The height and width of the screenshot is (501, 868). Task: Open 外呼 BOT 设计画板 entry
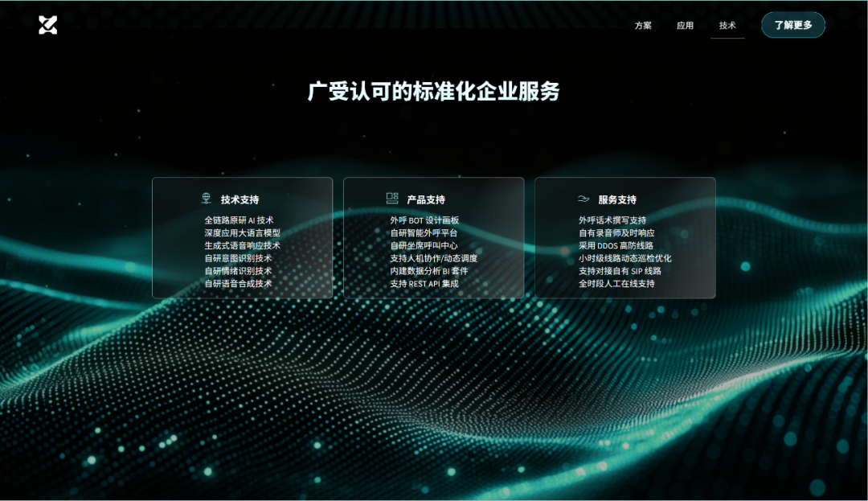(x=425, y=220)
